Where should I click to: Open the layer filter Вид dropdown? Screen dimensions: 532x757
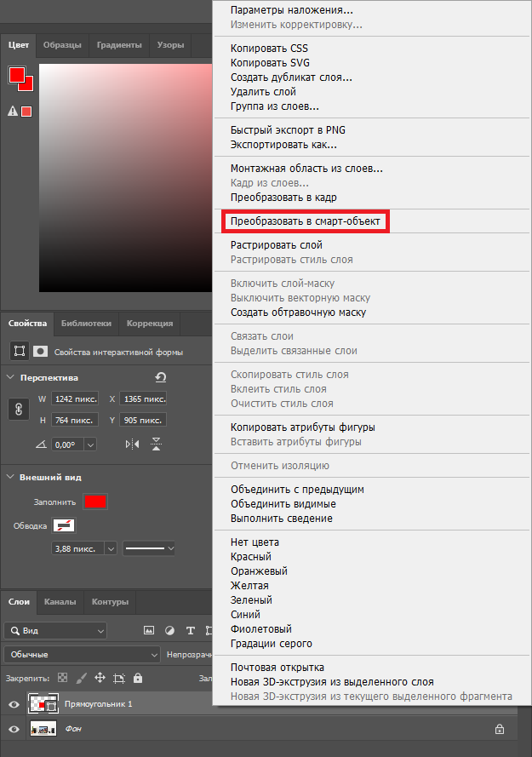tap(55, 630)
